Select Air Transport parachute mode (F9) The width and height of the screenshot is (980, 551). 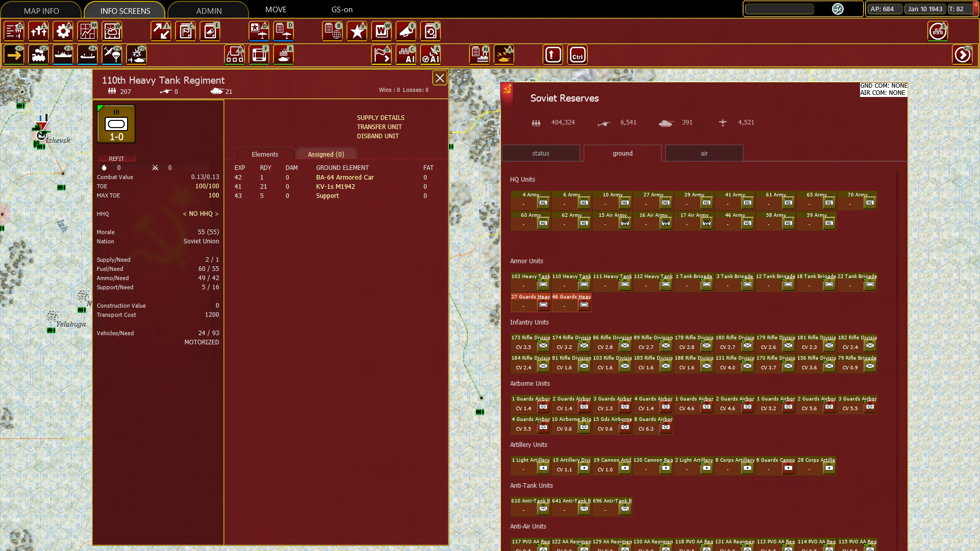[x=112, y=55]
